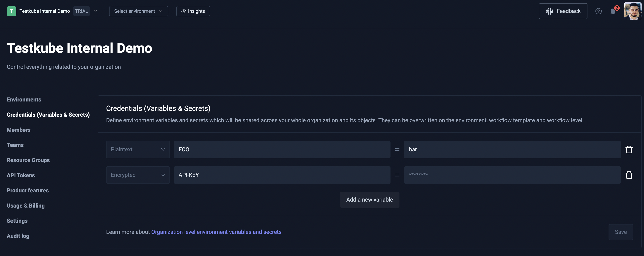Image resolution: width=644 pixels, height=256 pixels.
Task: Navigate to Usage & Billing
Action: (x=25, y=206)
